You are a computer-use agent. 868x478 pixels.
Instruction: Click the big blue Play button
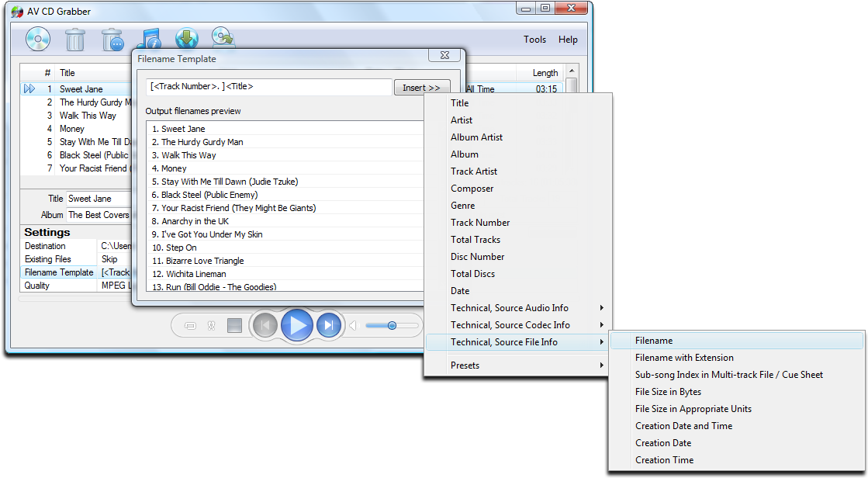click(x=297, y=326)
